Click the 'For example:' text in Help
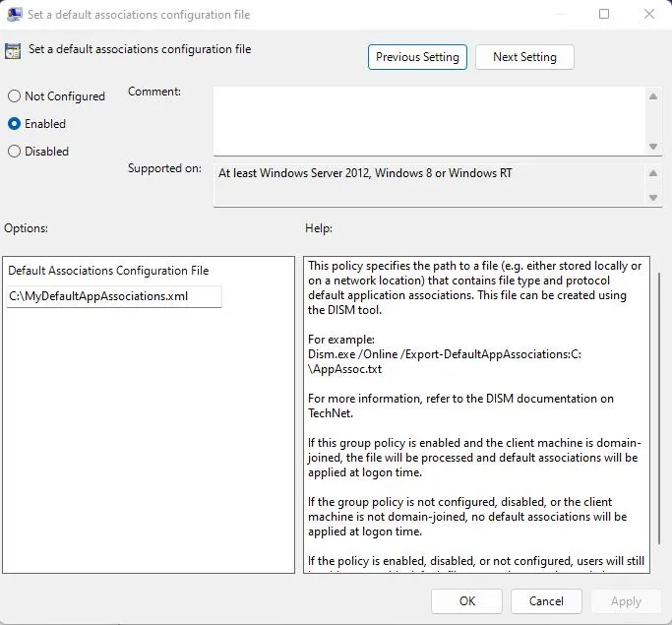This screenshot has height=625, width=672. click(341, 340)
